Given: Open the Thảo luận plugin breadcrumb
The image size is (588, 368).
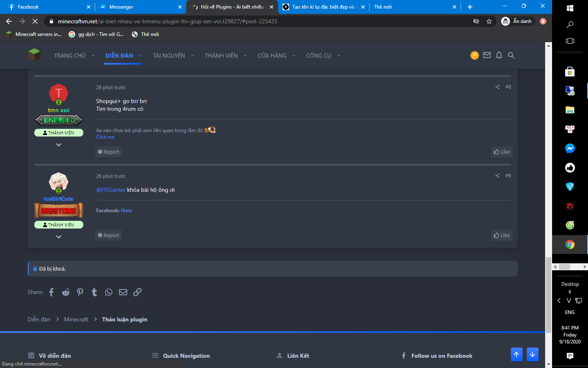Looking at the screenshot, I should (x=125, y=319).
